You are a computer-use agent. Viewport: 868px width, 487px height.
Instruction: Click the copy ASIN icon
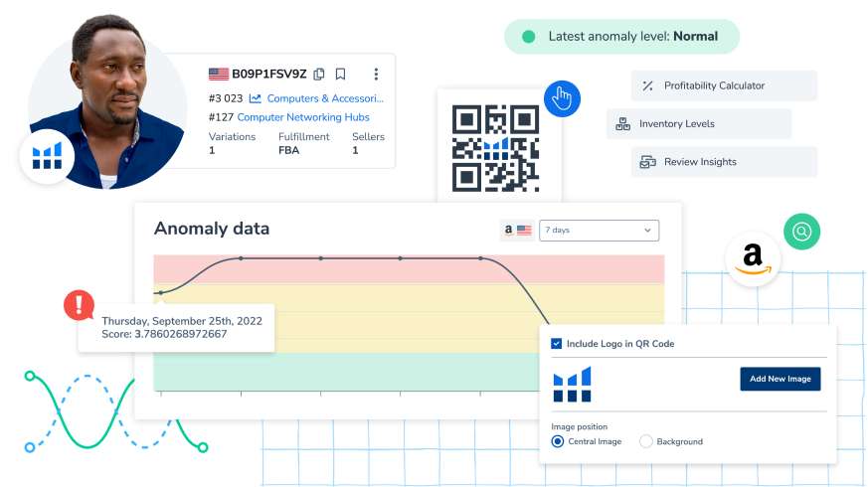[319, 74]
